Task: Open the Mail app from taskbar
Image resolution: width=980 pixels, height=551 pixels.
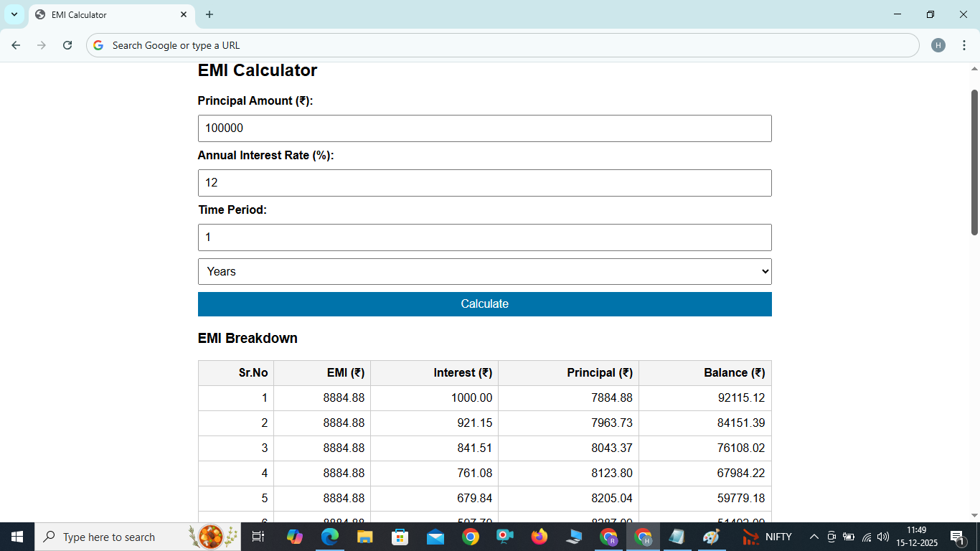Action: point(434,536)
